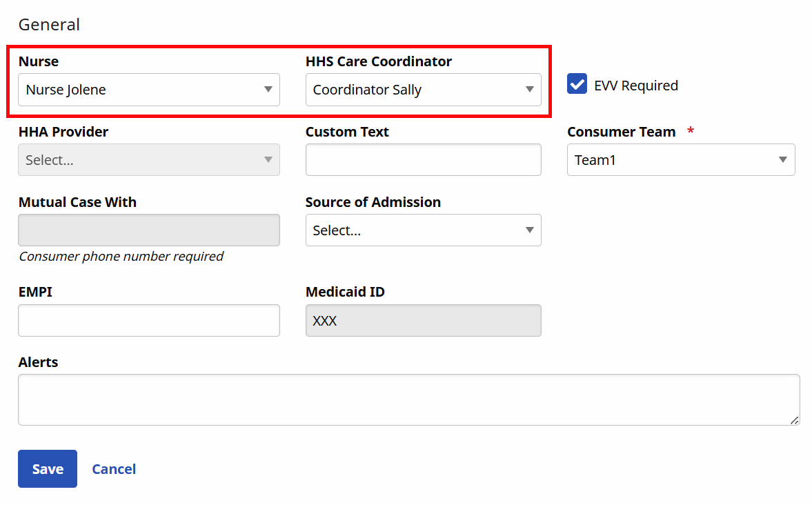
Task: Expand the Source of Admission dropdown
Action: coord(423,230)
